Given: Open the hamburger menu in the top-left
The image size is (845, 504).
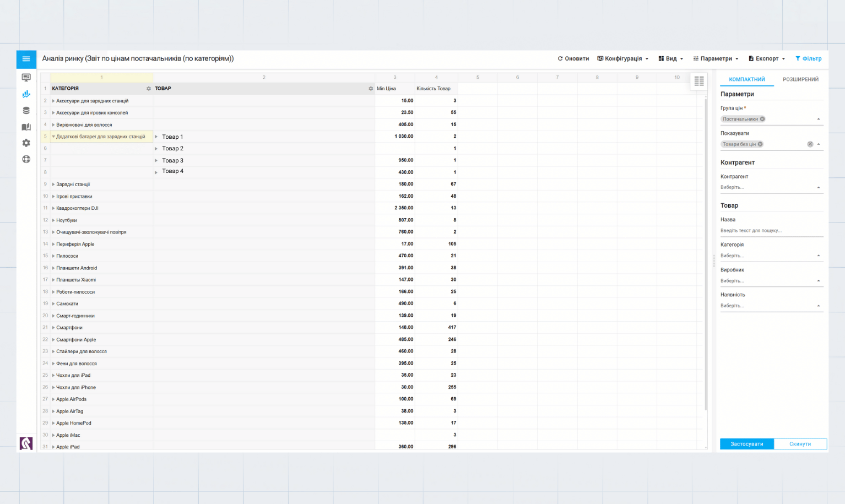Looking at the screenshot, I should 26,59.
